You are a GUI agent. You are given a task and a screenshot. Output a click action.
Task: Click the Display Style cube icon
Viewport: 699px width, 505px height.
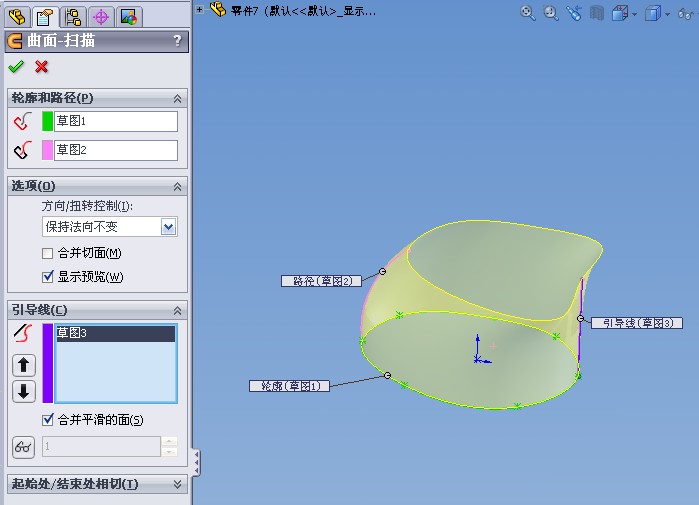(x=653, y=13)
